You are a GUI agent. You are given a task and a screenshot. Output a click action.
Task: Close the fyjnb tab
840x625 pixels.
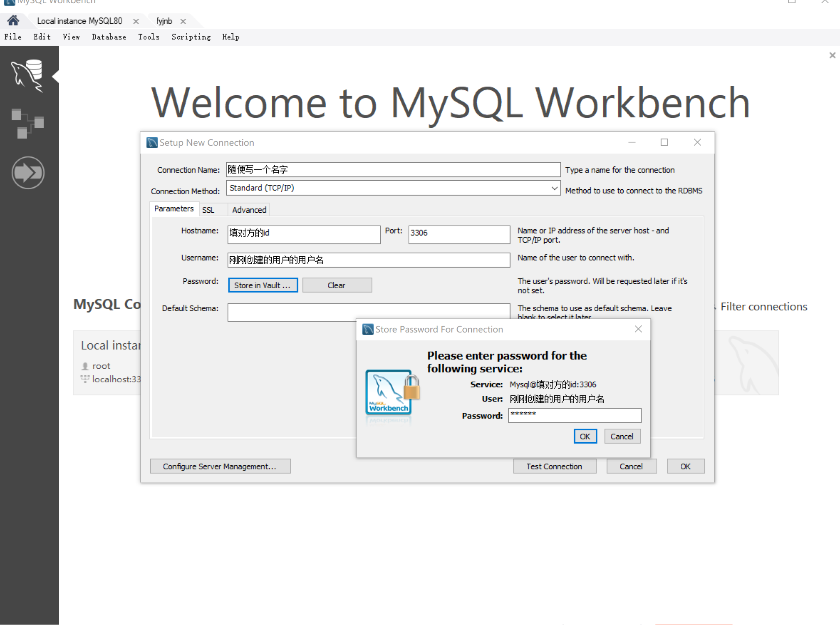click(x=184, y=21)
